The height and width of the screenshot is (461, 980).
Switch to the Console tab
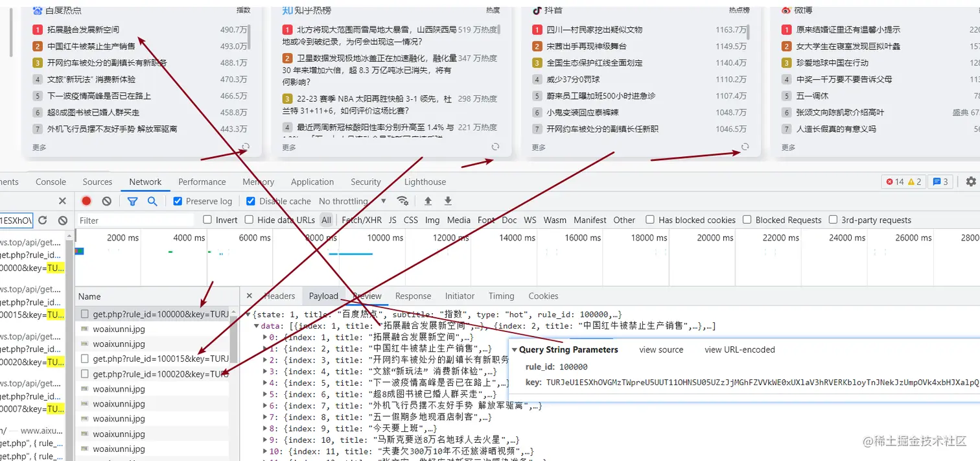click(x=51, y=182)
